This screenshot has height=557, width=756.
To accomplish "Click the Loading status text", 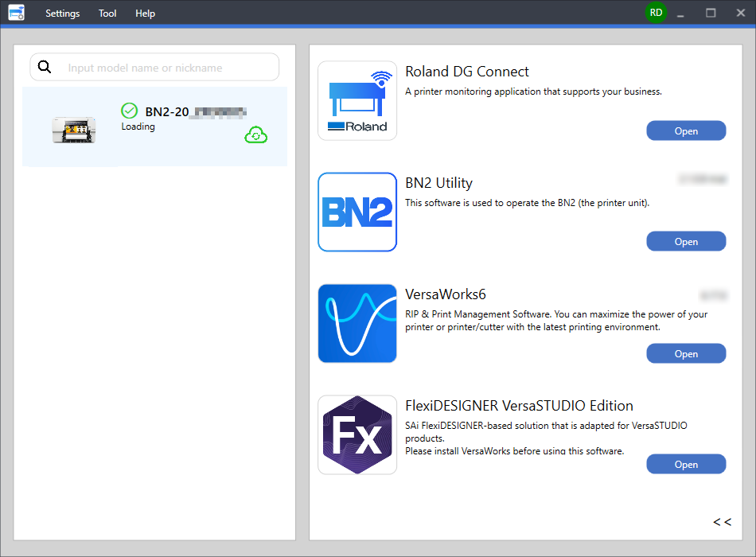I will click(x=138, y=127).
